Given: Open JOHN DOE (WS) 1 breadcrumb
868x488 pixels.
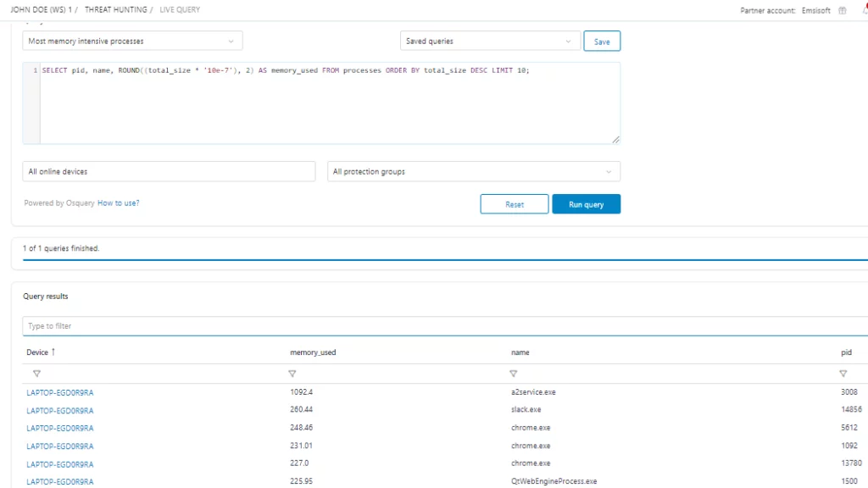Looking at the screenshot, I should [x=40, y=9].
